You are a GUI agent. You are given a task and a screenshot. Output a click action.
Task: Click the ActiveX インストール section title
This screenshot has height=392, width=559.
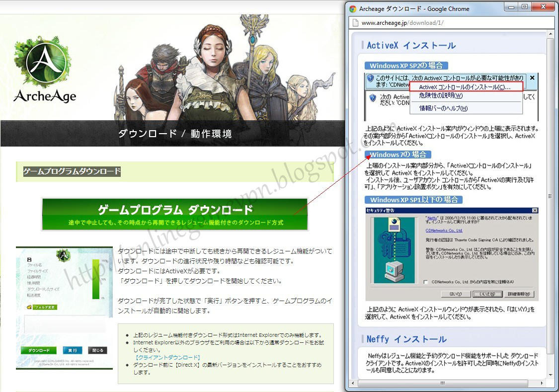tap(411, 45)
